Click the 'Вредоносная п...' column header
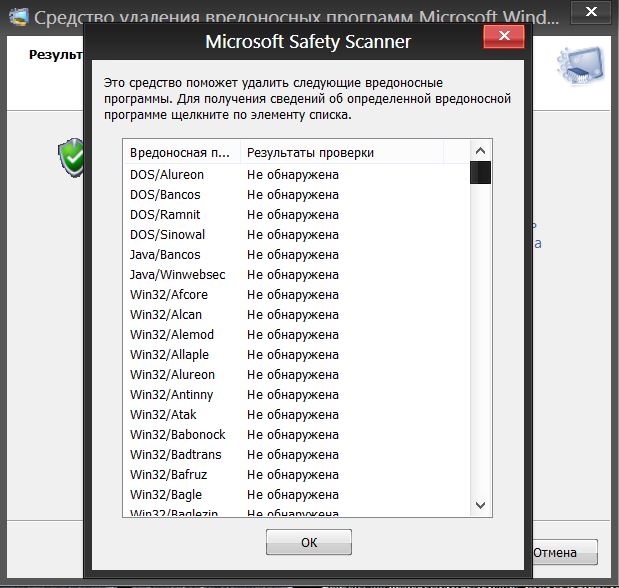Viewport: 619px width, 588px height. pyautogui.click(x=181, y=153)
